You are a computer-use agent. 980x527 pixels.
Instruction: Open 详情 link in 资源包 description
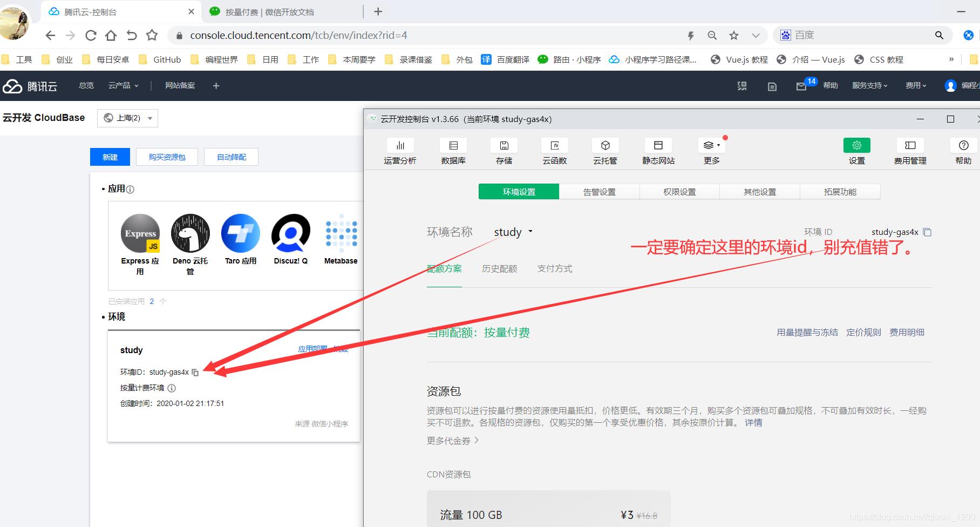click(x=754, y=423)
